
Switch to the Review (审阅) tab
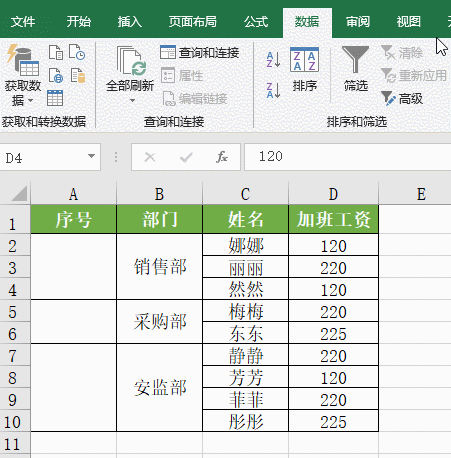358,22
